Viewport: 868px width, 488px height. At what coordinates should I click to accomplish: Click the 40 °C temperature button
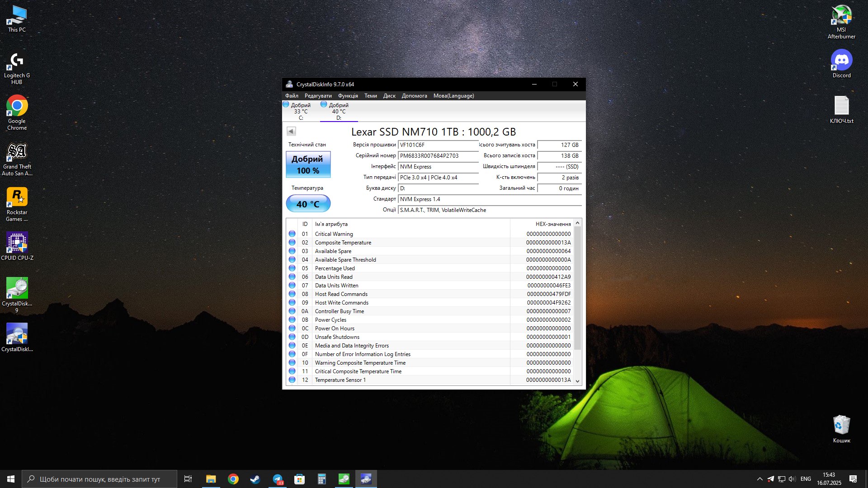pyautogui.click(x=308, y=204)
